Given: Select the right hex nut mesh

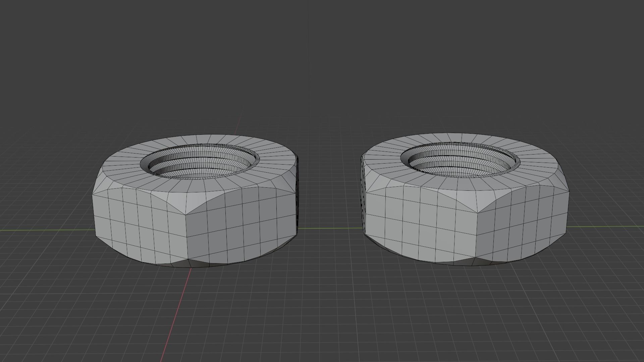Looking at the screenshot, I should click(x=465, y=199).
